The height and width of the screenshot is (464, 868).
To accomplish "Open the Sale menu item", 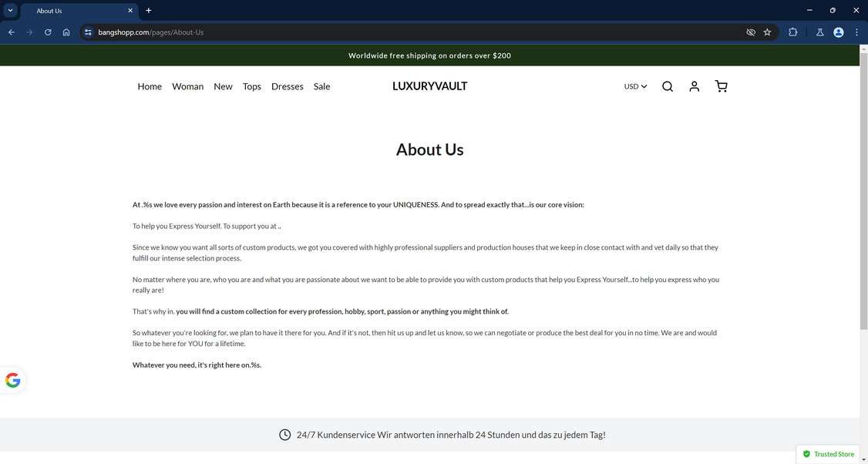I will pyautogui.click(x=321, y=86).
